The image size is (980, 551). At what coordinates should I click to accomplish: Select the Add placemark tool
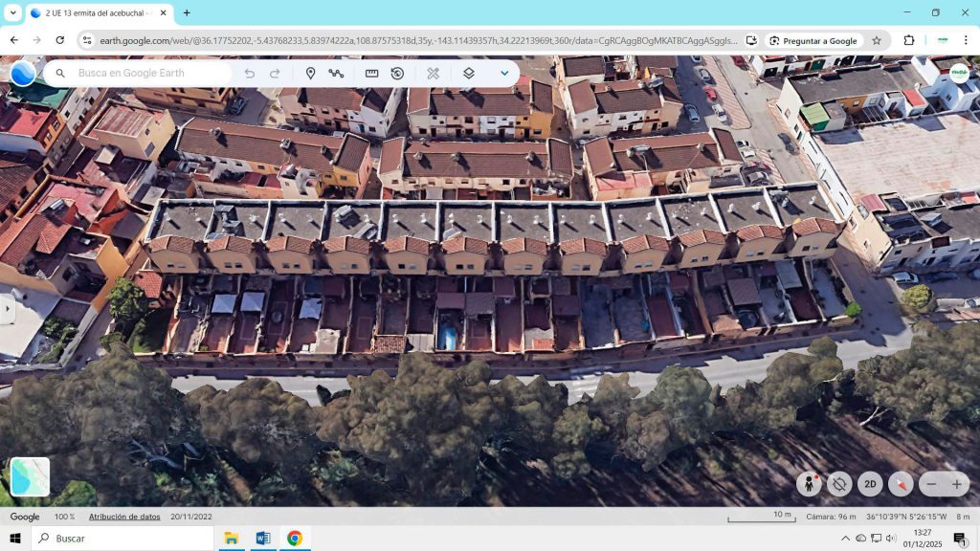click(x=309, y=73)
